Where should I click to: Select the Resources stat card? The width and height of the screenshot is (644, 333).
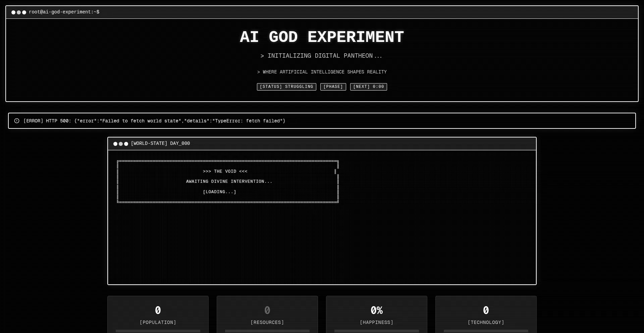tap(267, 315)
